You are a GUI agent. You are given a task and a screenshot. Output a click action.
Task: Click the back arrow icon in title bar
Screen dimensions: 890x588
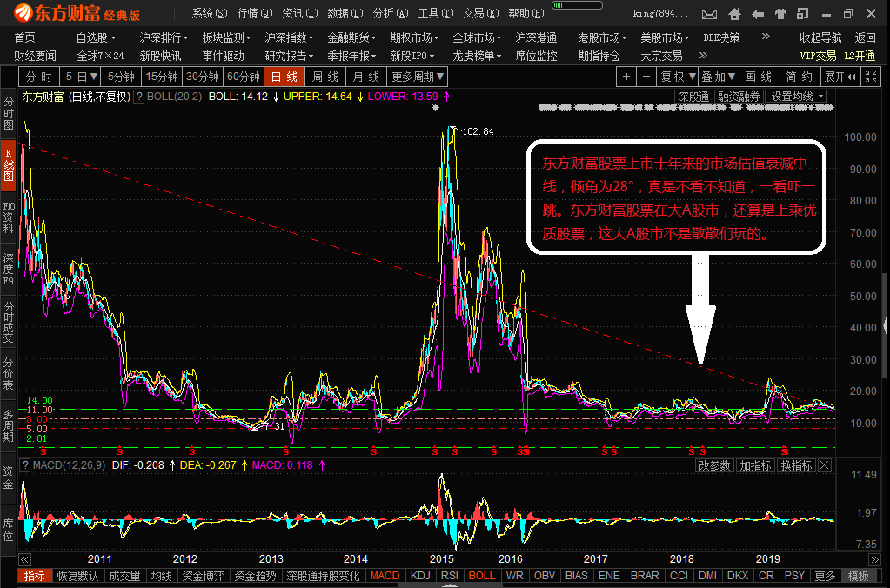coord(757,14)
